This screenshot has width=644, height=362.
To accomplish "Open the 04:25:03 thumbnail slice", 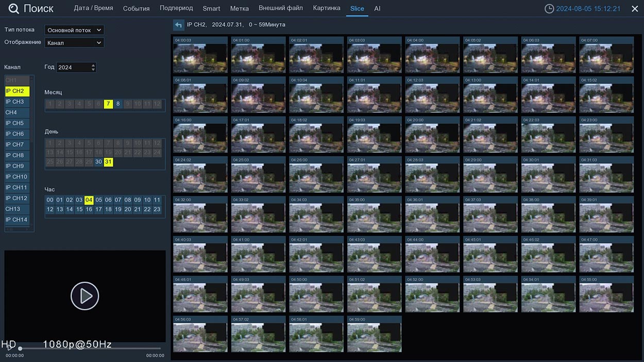I will 258,175.
